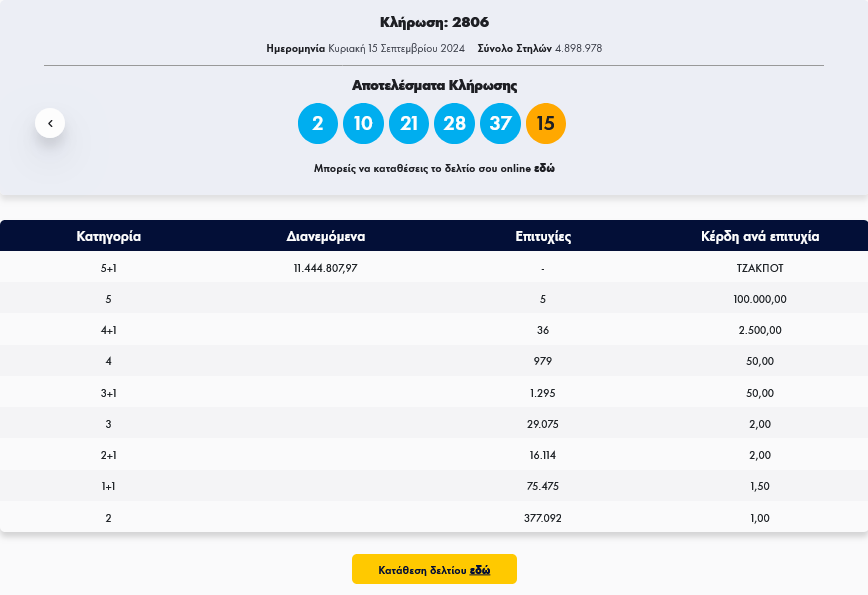This screenshot has height=595, width=868.
Task: Click the draw date 'Κυριακή 15 Σεπτεμβρίου 2024'
Action: click(396, 48)
